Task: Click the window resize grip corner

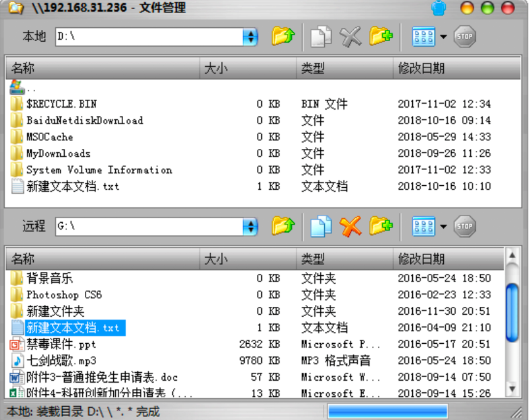Action: 516,412
